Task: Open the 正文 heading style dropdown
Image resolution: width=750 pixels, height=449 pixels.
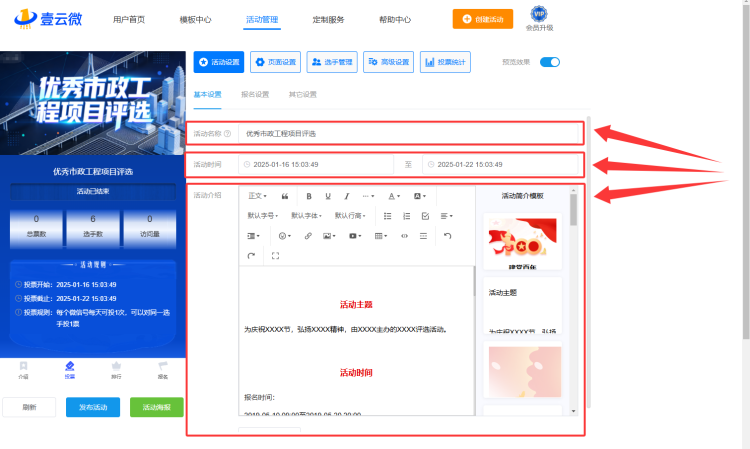Action: (257, 196)
